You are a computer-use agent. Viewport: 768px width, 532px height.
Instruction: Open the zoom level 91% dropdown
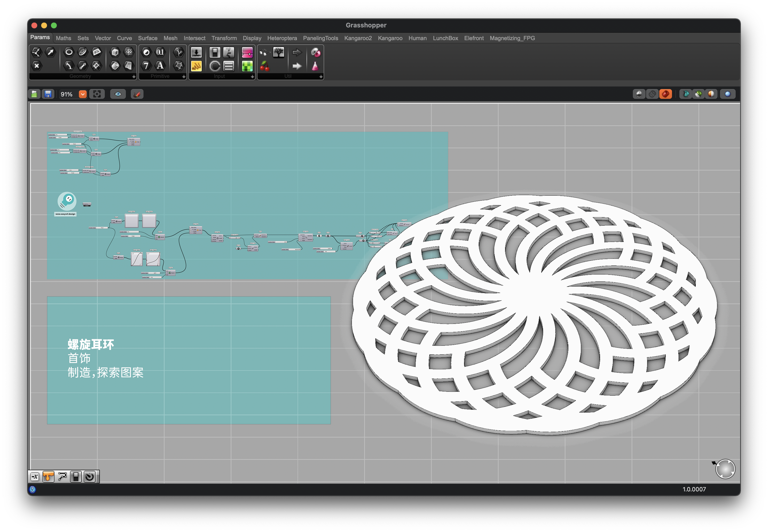tap(83, 94)
